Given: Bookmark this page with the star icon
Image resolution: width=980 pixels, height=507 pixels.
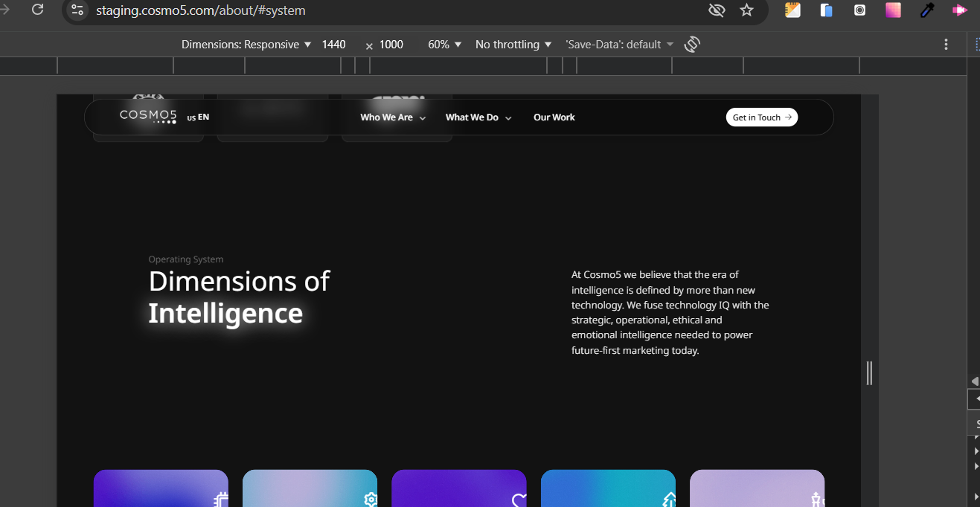Looking at the screenshot, I should pyautogui.click(x=746, y=10).
